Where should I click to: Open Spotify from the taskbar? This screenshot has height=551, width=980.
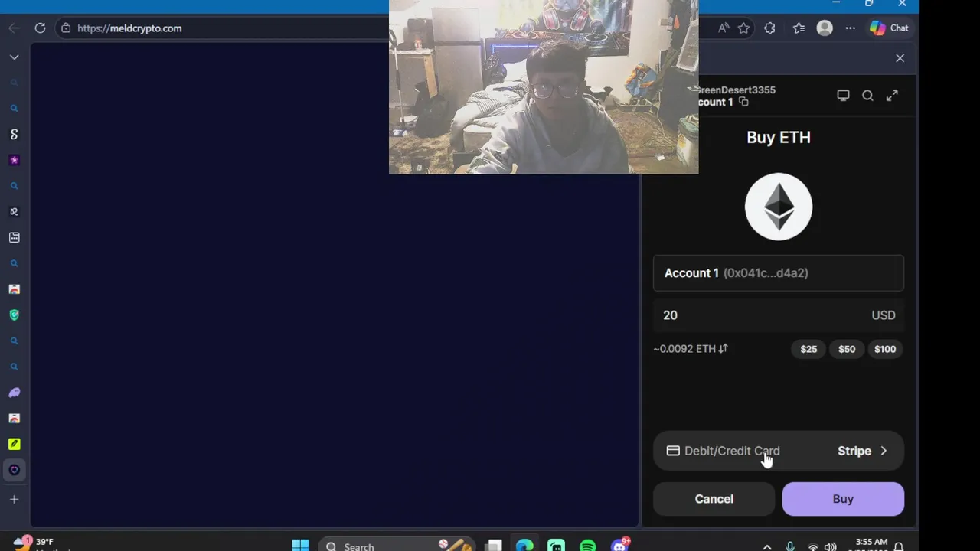click(x=587, y=546)
